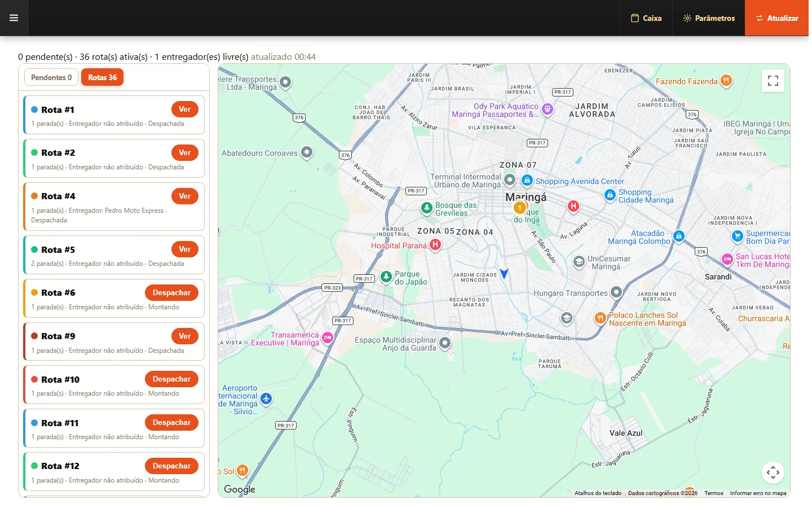
Task: Click Ver for Rota #4
Action: [185, 196]
